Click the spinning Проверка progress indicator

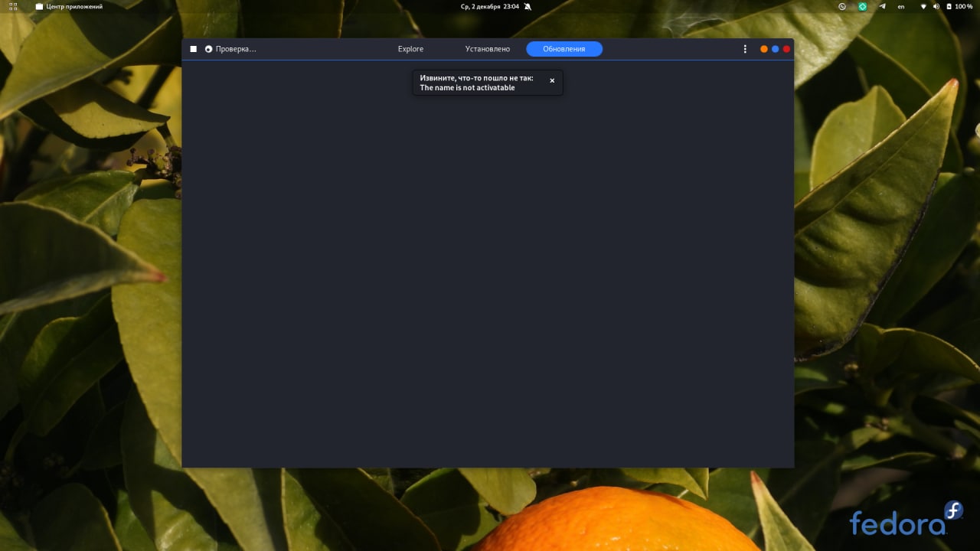[208, 49]
